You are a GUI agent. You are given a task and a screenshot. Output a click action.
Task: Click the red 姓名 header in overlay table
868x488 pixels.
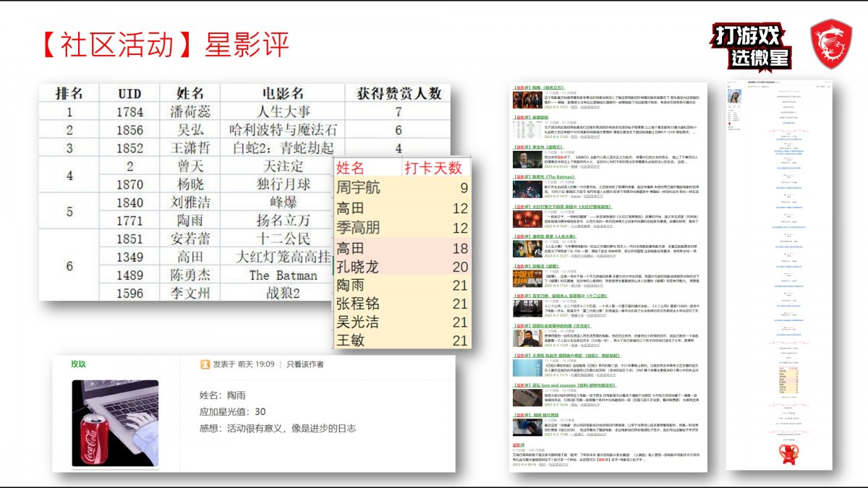point(351,168)
